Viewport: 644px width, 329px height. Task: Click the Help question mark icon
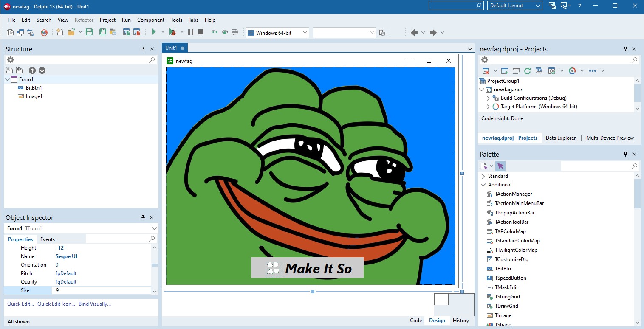click(x=580, y=6)
